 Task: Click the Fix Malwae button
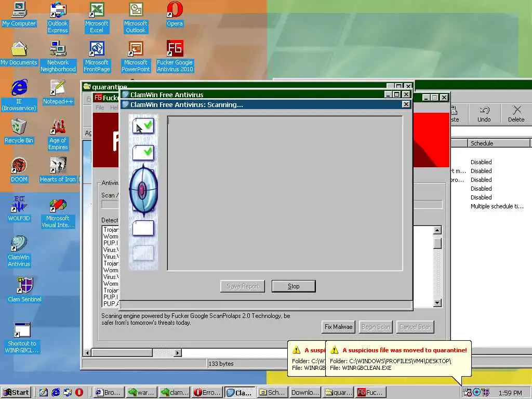[338, 327]
